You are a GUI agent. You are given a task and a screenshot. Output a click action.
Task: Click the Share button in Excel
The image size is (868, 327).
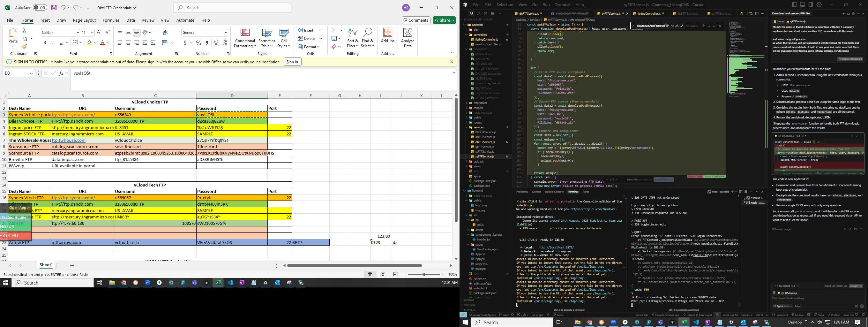pyautogui.click(x=445, y=20)
